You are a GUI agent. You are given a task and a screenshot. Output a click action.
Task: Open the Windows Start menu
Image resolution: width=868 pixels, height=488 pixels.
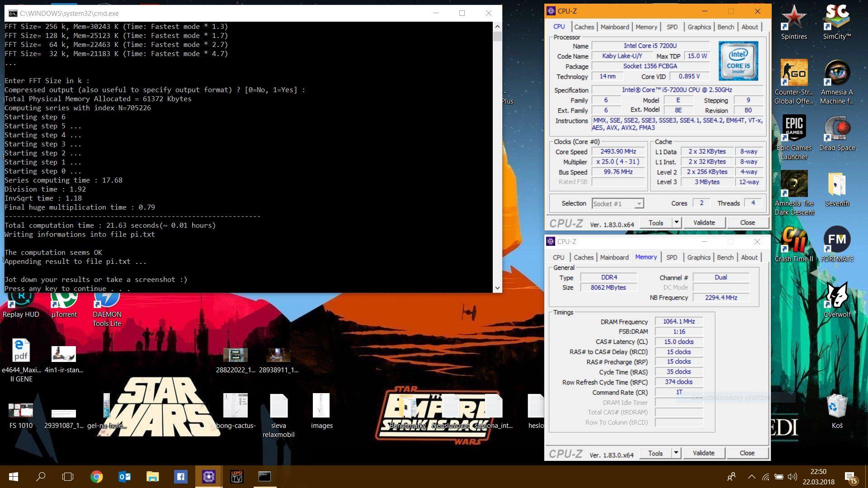[13, 477]
